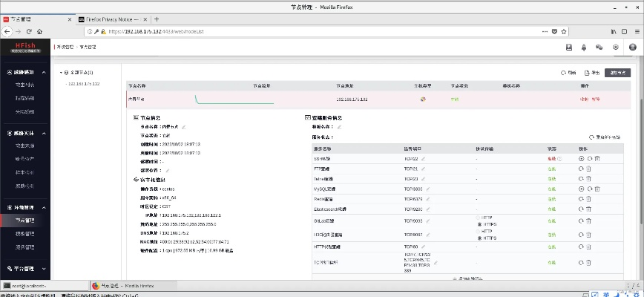Collapse the 威胁实体 sidebar group
This screenshot has width=644, height=297.
[x=44, y=134]
